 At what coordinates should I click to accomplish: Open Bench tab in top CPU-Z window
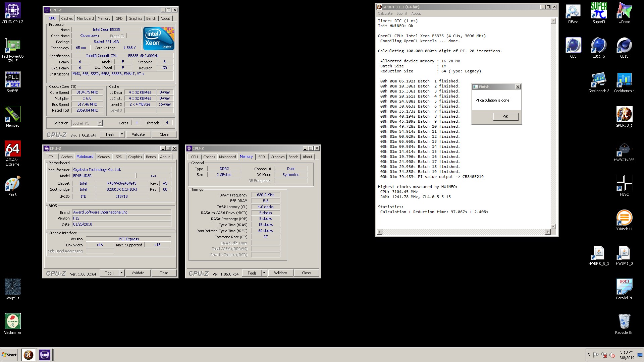click(x=151, y=18)
